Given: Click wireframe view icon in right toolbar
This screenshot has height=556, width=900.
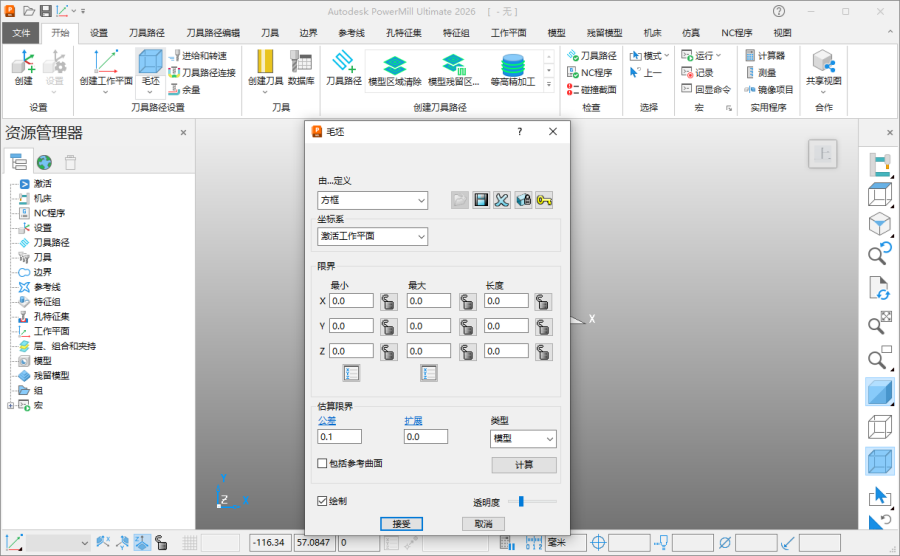Looking at the screenshot, I should [x=879, y=427].
